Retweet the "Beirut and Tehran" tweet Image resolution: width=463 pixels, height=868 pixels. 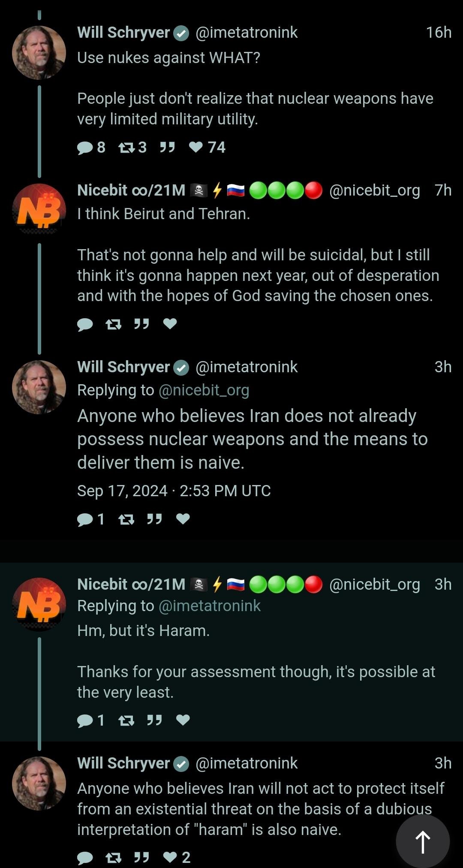[114, 324]
